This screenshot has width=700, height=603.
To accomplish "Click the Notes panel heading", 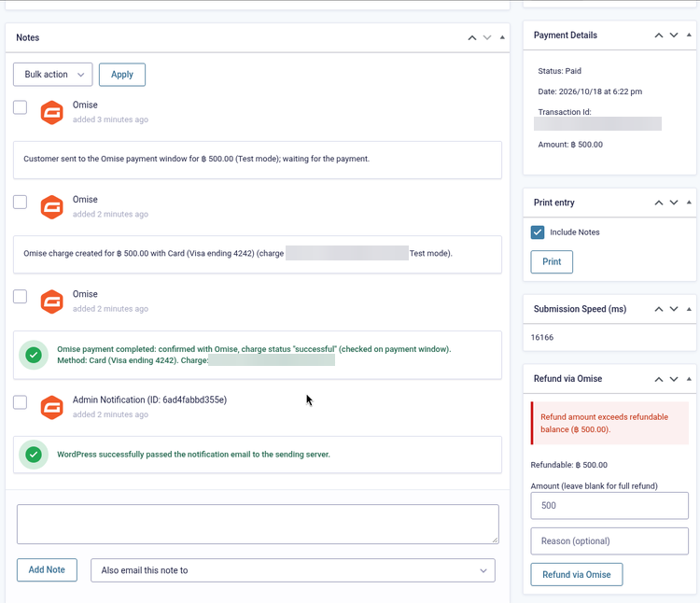I will click(28, 37).
